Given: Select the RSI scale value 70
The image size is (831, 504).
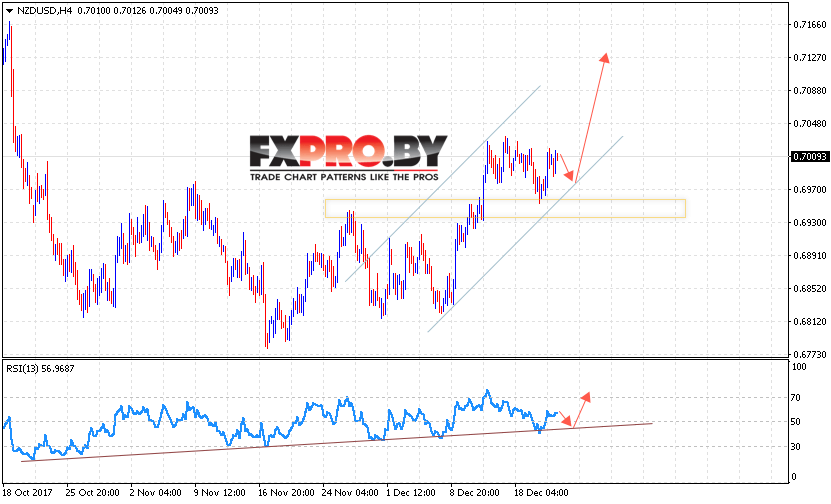Looking at the screenshot, I should click(x=796, y=397).
